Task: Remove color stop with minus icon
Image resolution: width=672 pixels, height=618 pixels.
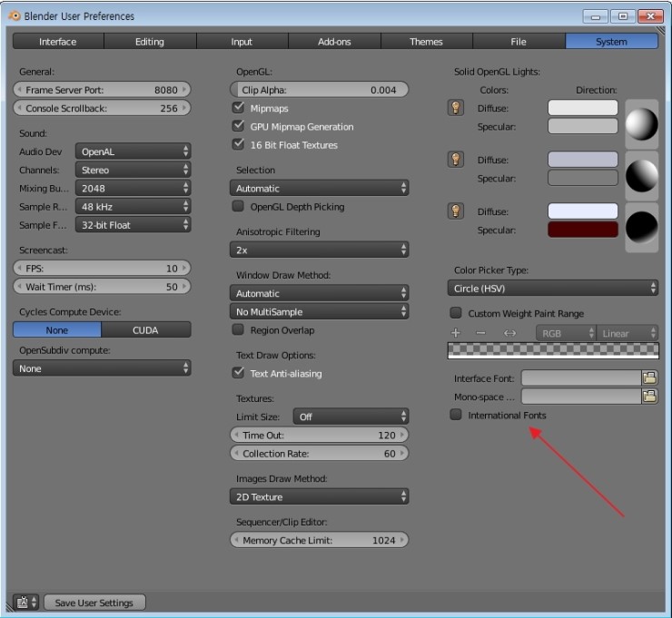Action: [481, 333]
